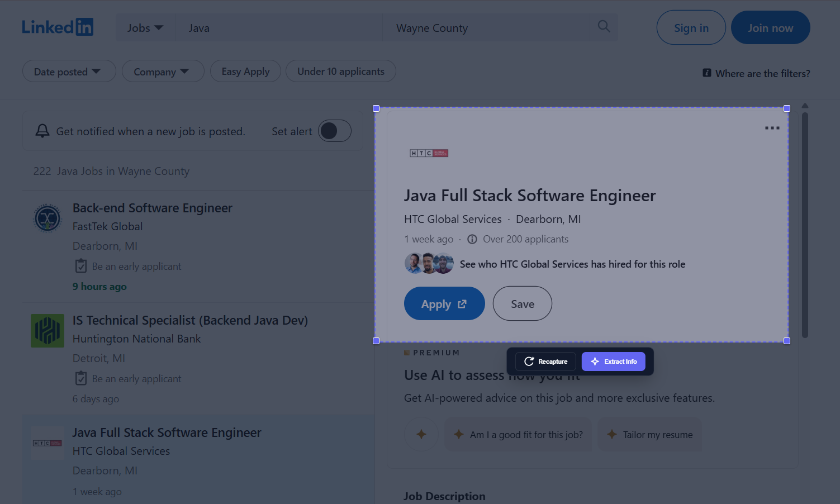Click '9 hours ago' timestamp
Screen dimensions: 840x504
(99, 286)
